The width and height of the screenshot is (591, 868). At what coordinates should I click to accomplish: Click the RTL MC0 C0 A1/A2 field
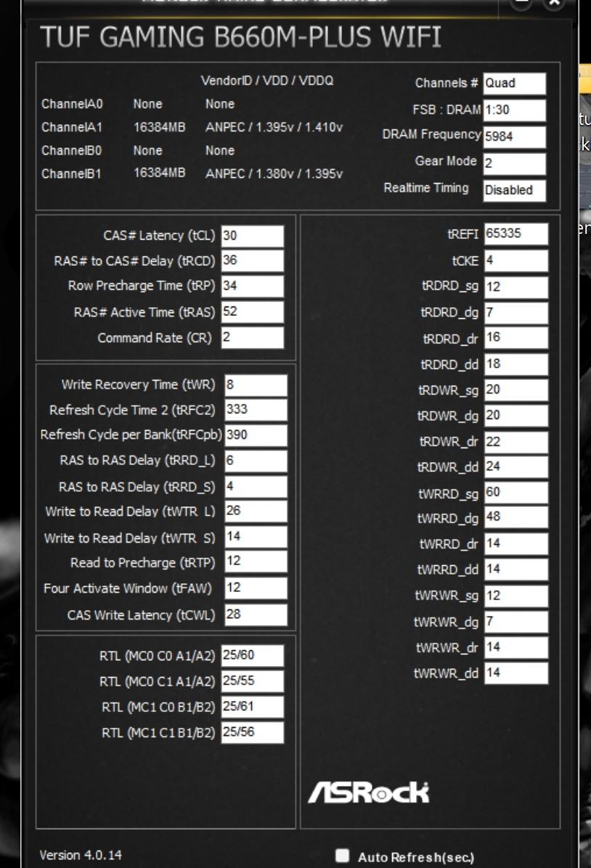tap(253, 655)
